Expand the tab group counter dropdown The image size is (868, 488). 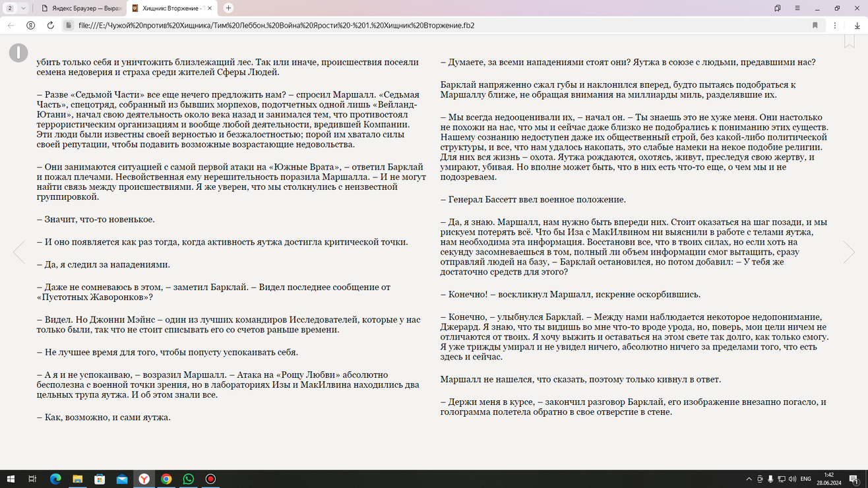pyautogui.click(x=24, y=8)
